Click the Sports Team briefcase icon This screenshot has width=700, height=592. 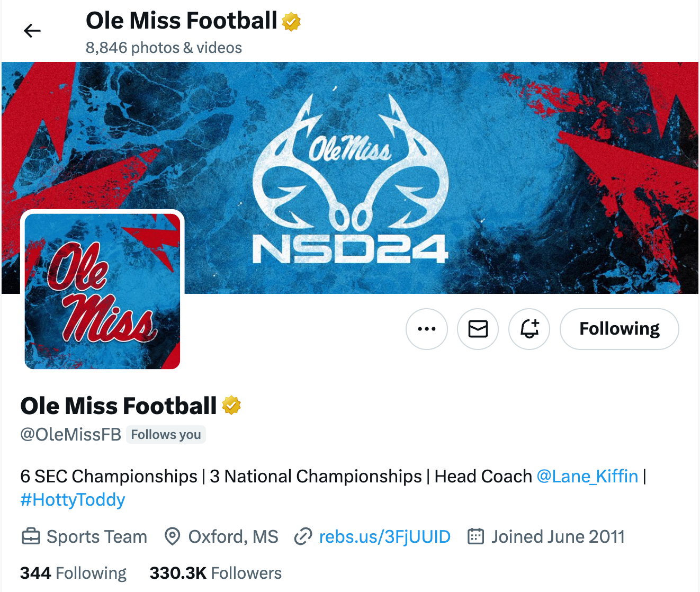[x=31, y=537]
